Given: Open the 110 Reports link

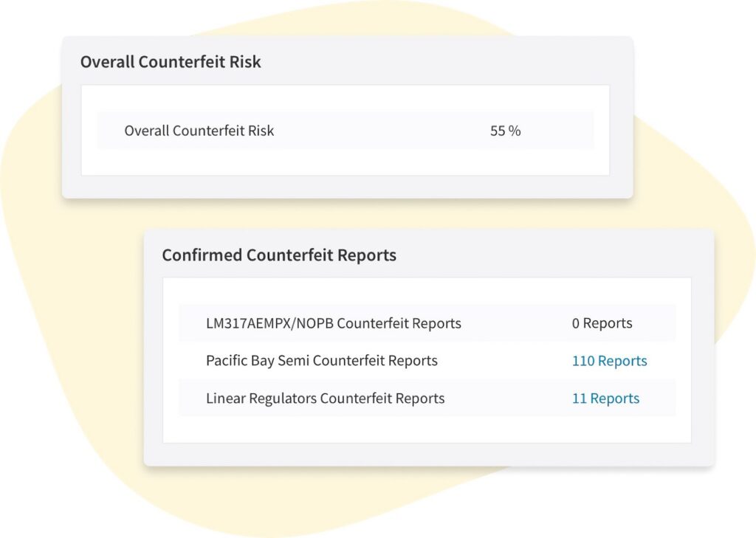Looking at the screenshot, I should [609, 361].
